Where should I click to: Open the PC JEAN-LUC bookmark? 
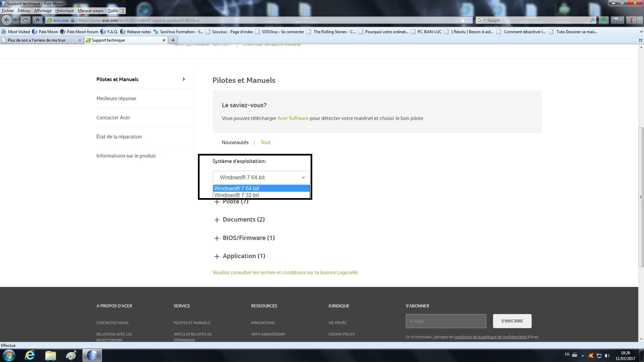coord(426,32)
